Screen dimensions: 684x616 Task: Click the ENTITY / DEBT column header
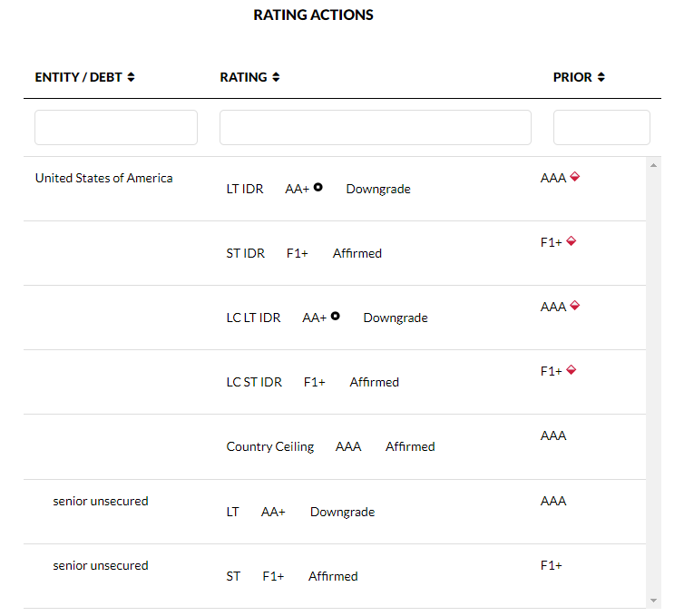[79, 77]
